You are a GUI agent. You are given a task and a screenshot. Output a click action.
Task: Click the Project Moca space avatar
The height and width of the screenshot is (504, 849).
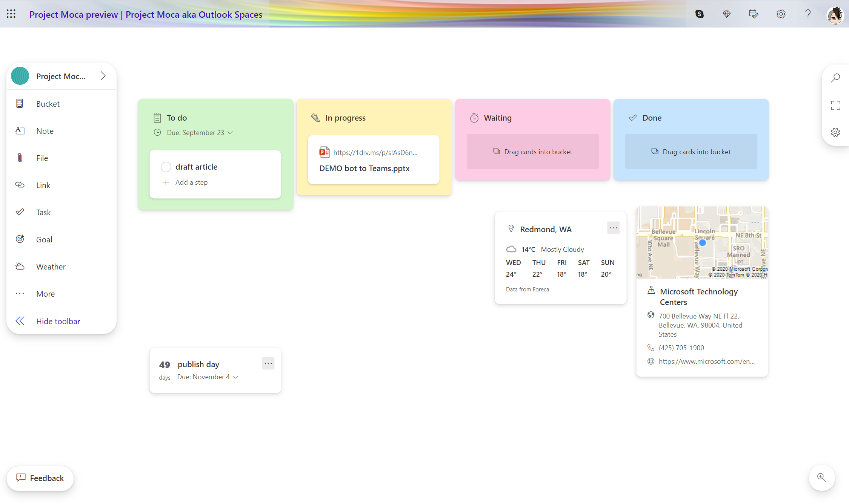[x=20, y=76]
